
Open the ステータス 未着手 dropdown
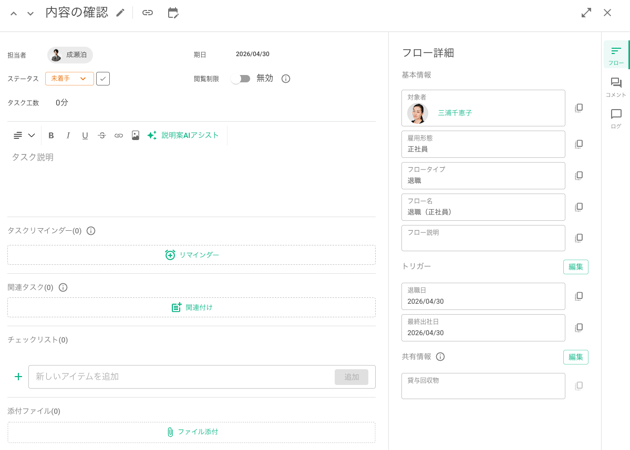tap(69, 79)
